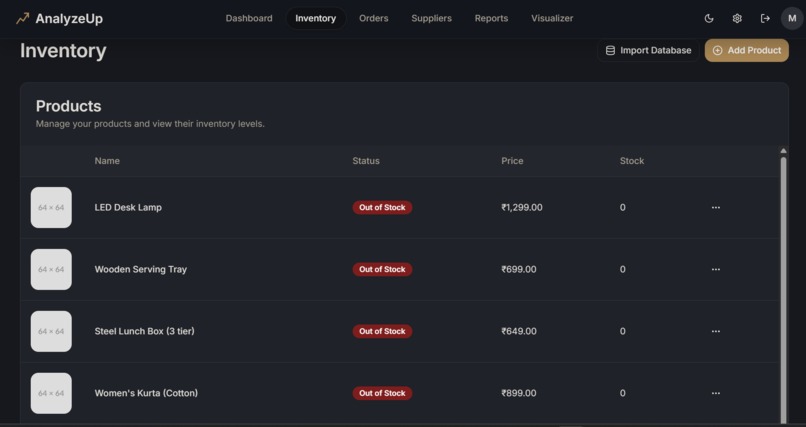Click the Wooden Serving Tray product name
Image resolution: width=806 pixels, height=427 pixels.
(141, 269)
